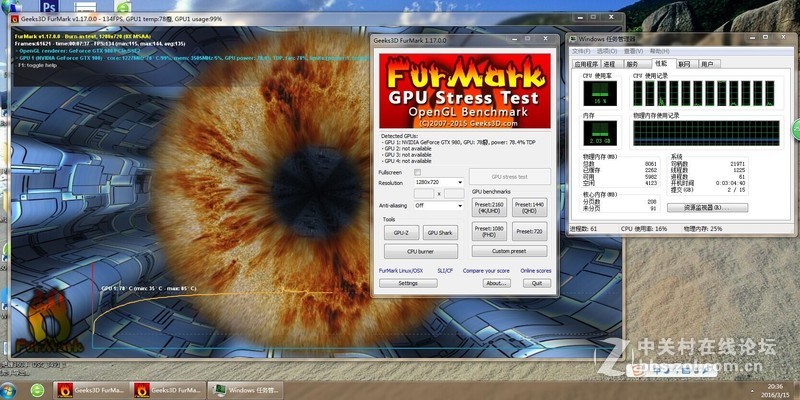Launch the GPU-Z tool
800x400 pixels.
[402, 233]
